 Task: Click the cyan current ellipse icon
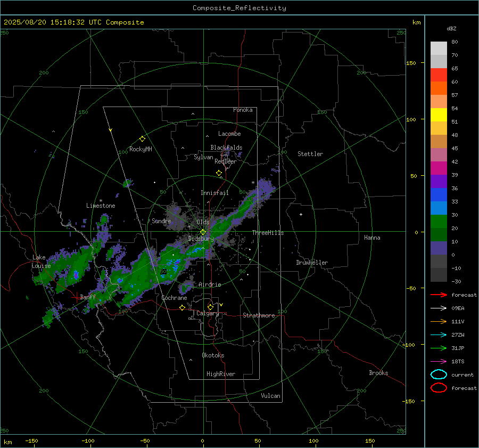click(439, 374)
